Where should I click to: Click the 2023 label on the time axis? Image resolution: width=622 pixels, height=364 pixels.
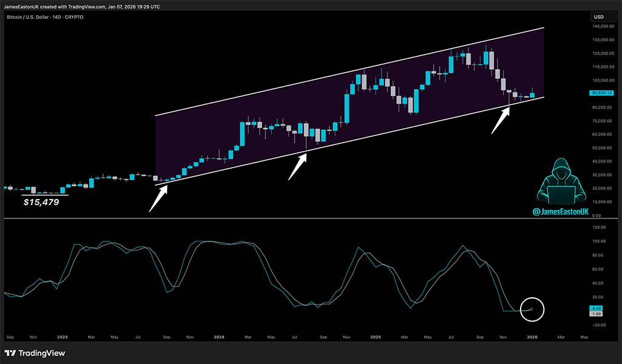pos(63,336)
